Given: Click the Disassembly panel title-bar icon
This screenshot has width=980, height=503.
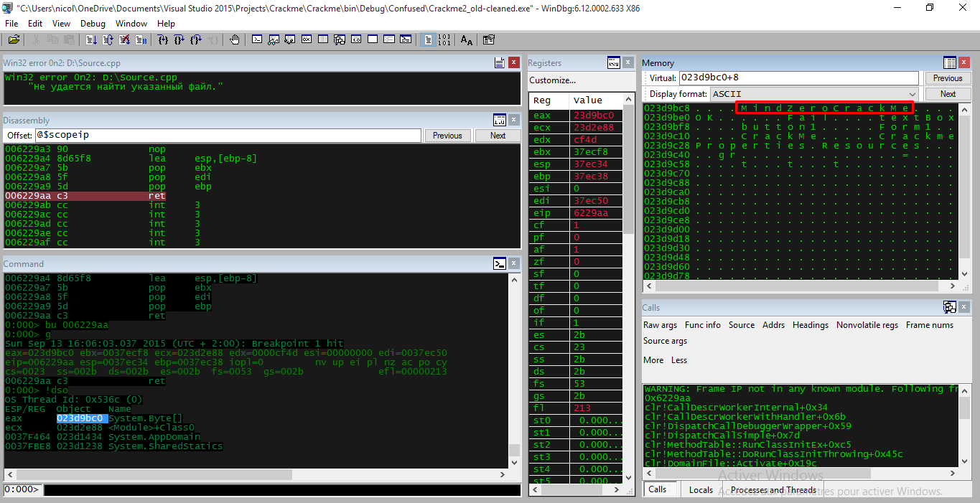Looking at the screenshot, I should pos(500,120).
